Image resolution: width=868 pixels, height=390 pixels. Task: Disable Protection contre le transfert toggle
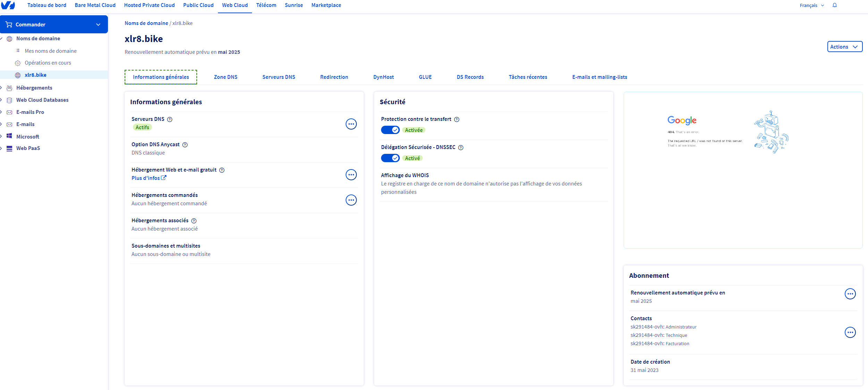[x=390, y=130]
